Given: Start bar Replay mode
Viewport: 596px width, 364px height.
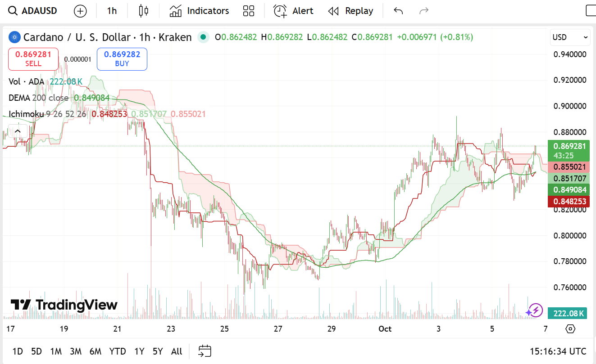Looking at the screenshot, I should [350, 11].
